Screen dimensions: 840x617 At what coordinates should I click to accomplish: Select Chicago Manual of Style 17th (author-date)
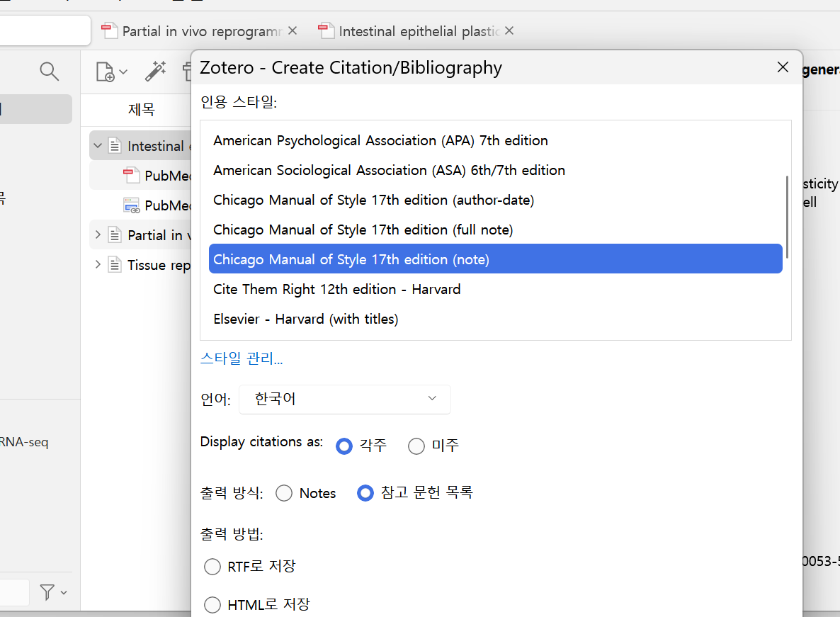tap(496, 200)
